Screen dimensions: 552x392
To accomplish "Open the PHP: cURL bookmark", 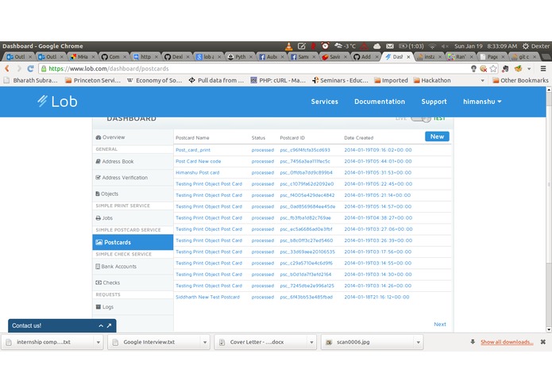I will pyautogui.click(x=278, y=80).
